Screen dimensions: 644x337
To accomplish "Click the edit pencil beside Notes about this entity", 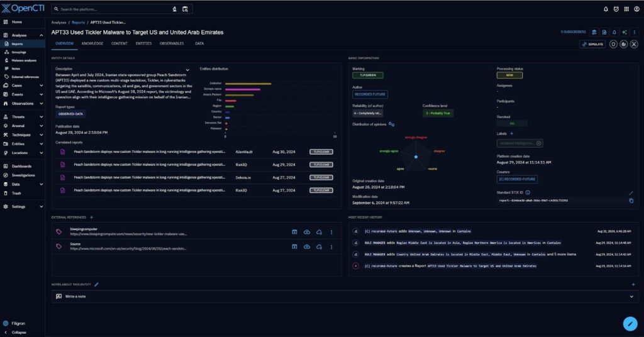I will coord(96,284).
